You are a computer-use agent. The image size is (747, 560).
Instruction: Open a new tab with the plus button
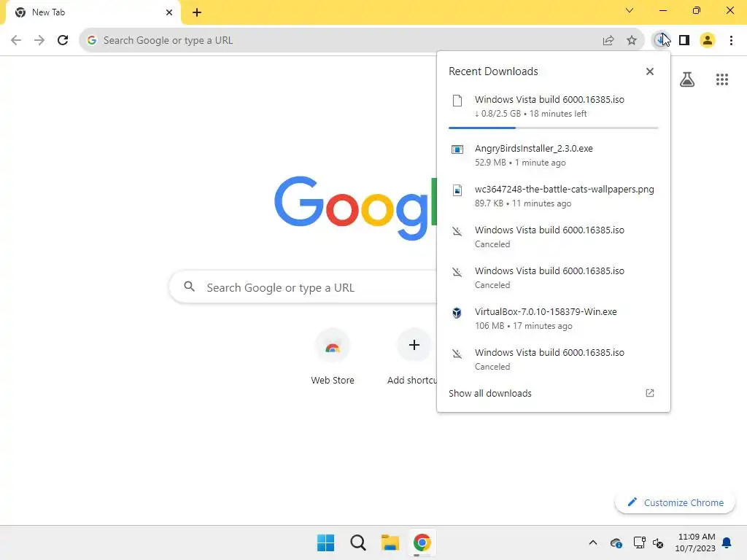197,12
